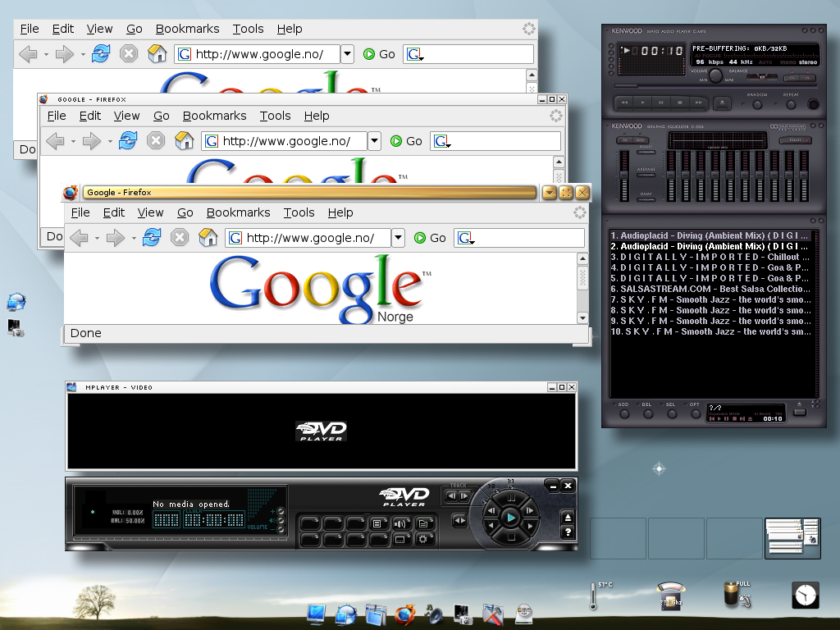This screenshot has width=840, height=630.
Task: Click the Kenwood seek progress bar
Action: coord(715,86)
